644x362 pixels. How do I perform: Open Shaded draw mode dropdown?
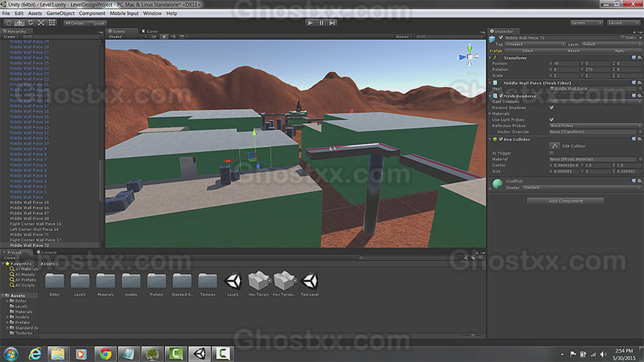[127, 37]
